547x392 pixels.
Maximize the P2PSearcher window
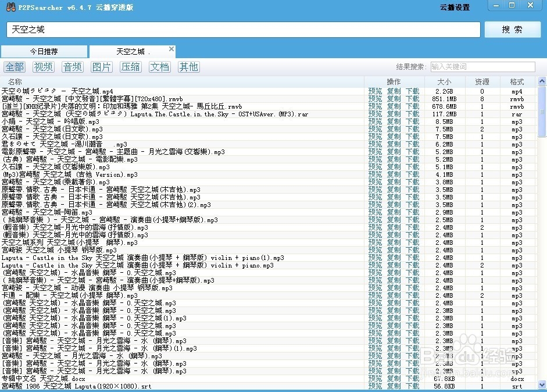coord(512,6)
